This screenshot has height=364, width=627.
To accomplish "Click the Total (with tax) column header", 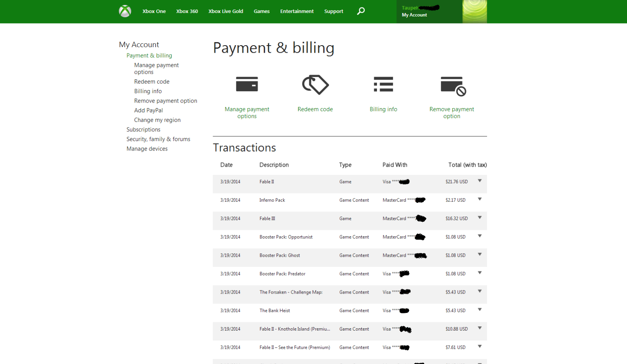I will (x=467, y=165).
